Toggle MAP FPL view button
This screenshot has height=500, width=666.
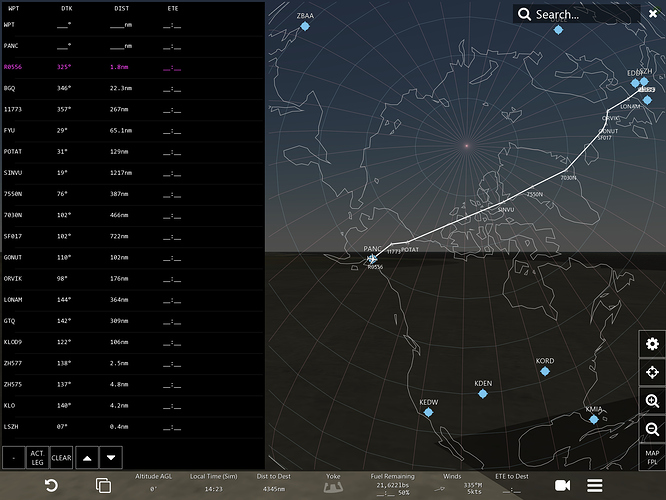[652, 457]
